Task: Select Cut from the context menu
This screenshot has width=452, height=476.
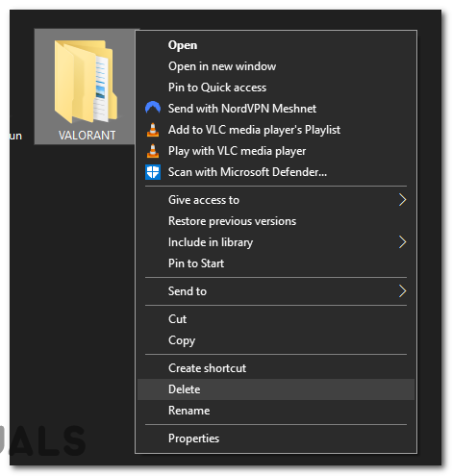Action: [276, 319]
